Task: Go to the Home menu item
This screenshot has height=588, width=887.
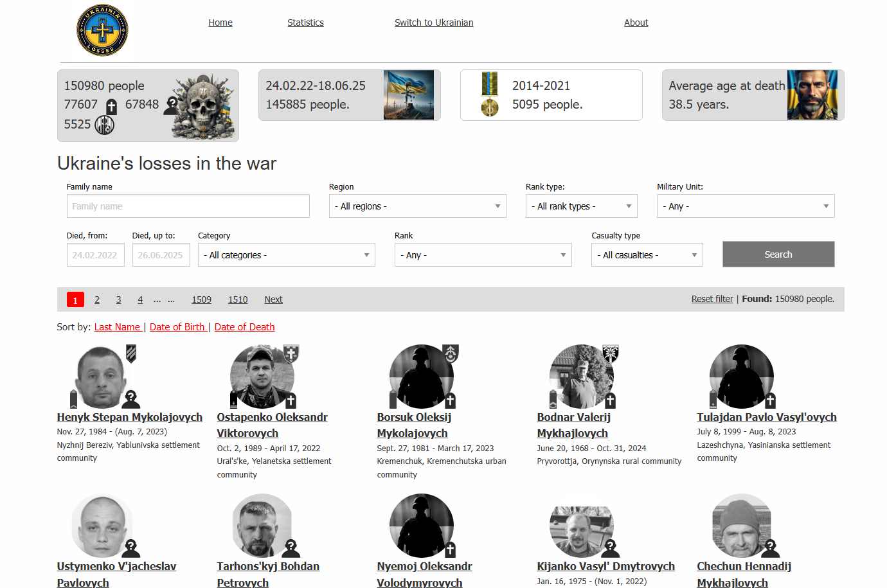Action: click(x=220, y=22)
